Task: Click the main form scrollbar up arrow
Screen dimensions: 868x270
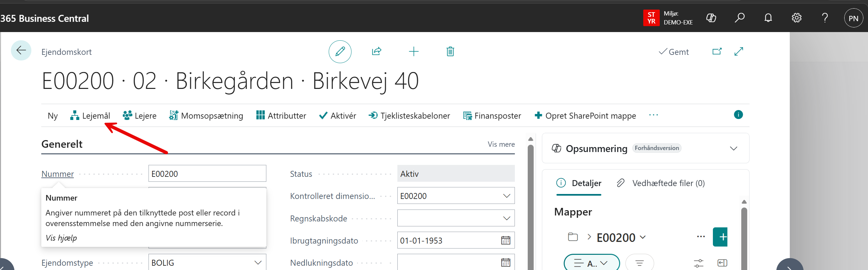Action: point(530,139)
